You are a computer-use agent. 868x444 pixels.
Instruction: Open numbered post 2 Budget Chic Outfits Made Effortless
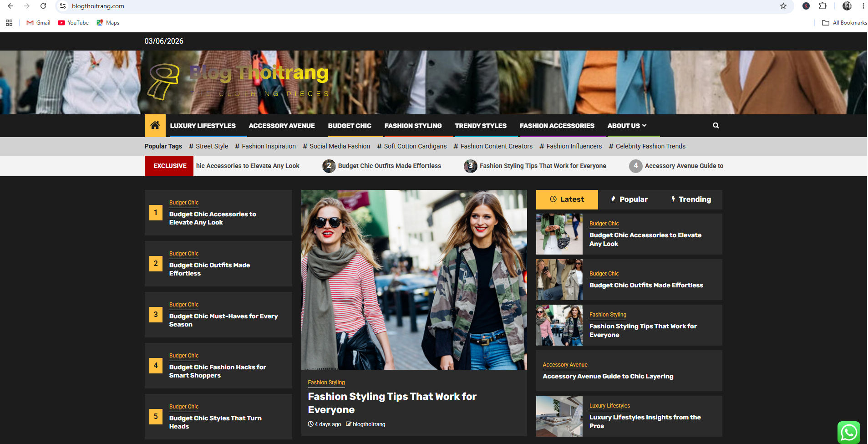(x=209, y=269)
